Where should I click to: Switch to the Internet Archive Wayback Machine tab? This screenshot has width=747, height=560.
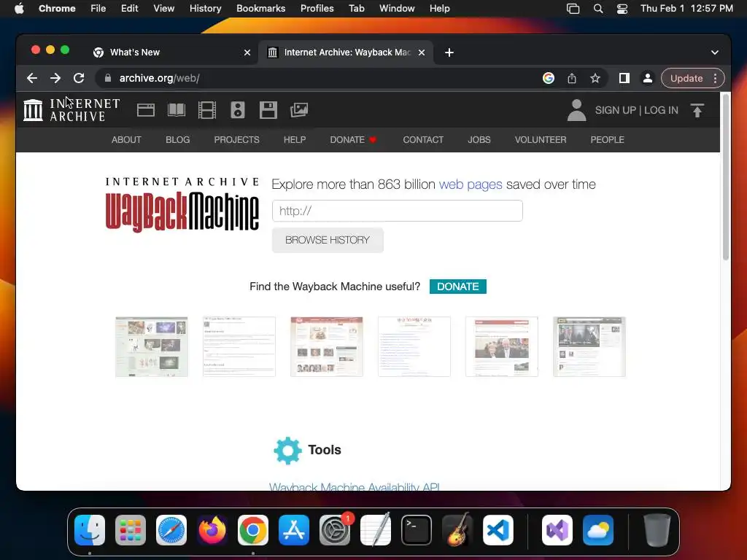[x=347, y=52]
